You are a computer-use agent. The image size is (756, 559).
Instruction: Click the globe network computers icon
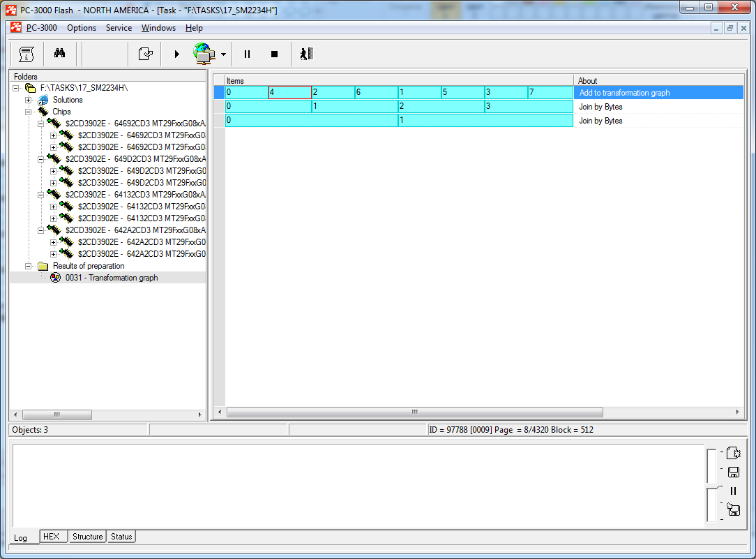(204, 54)
